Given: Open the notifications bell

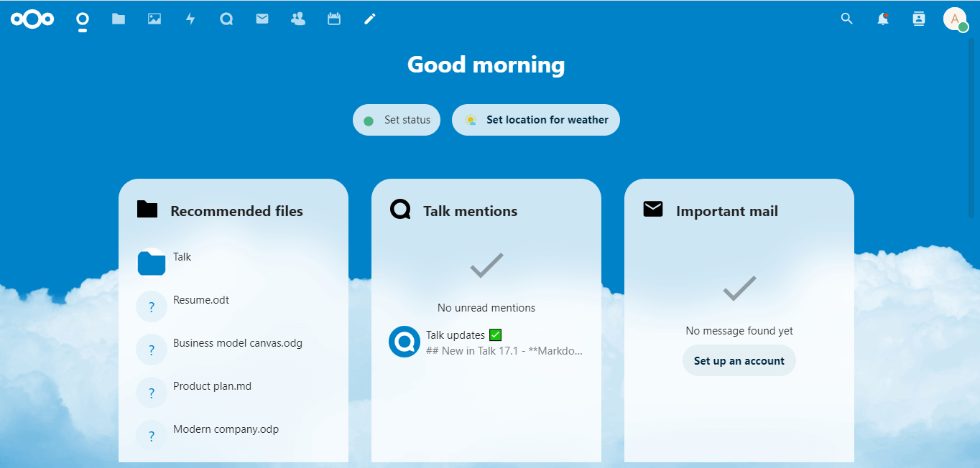Looking at the screenshot, I should [x=883, y=19].
